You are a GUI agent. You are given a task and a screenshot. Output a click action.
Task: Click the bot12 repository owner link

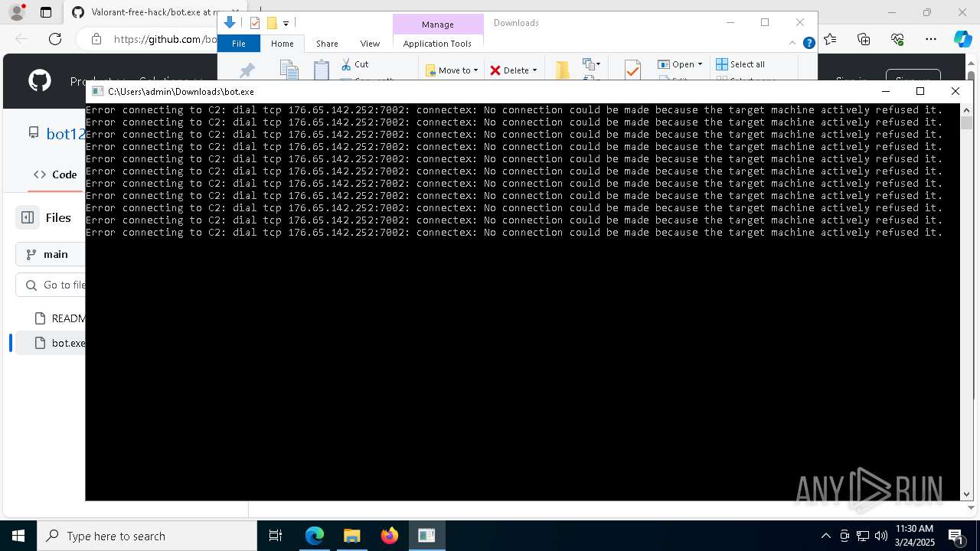(66, 134)
